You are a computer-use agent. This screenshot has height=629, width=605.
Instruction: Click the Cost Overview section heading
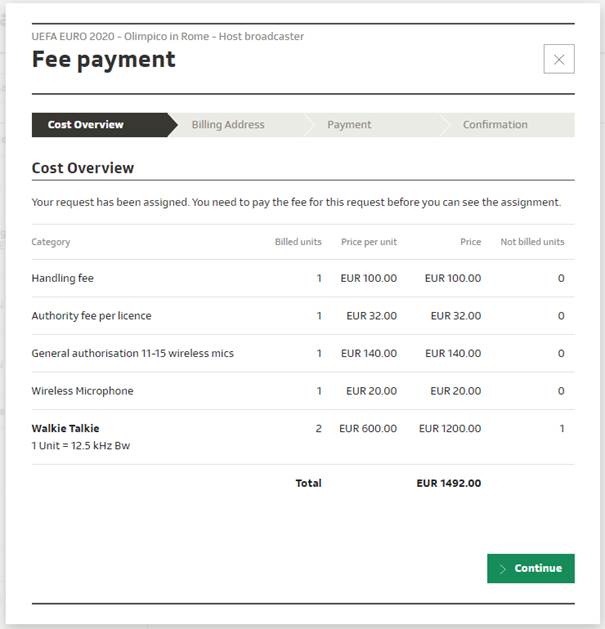(x=83, y=168)
